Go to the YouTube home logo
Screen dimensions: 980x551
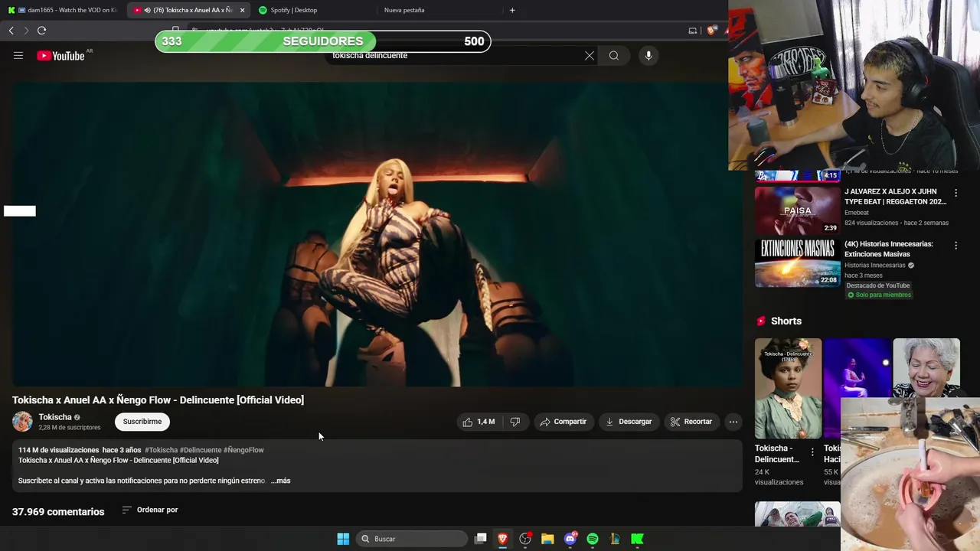(x=60, y=56)
